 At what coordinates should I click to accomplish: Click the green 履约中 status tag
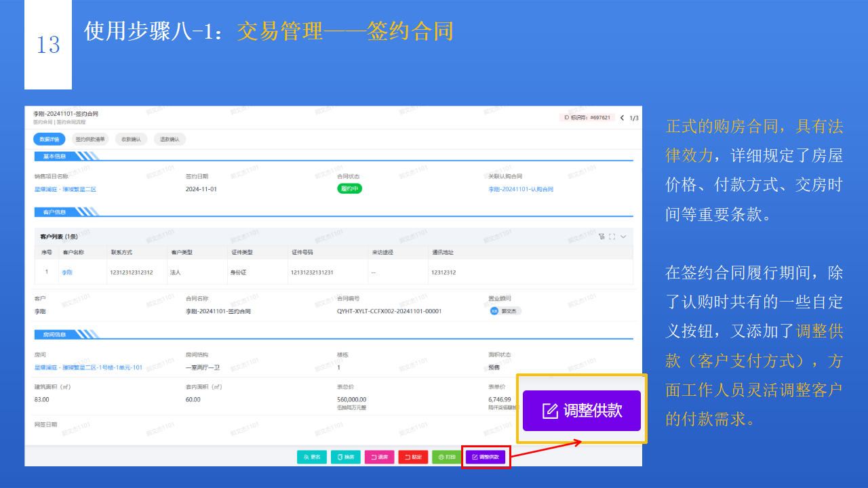pyautogui.click(x=350, y=188)
